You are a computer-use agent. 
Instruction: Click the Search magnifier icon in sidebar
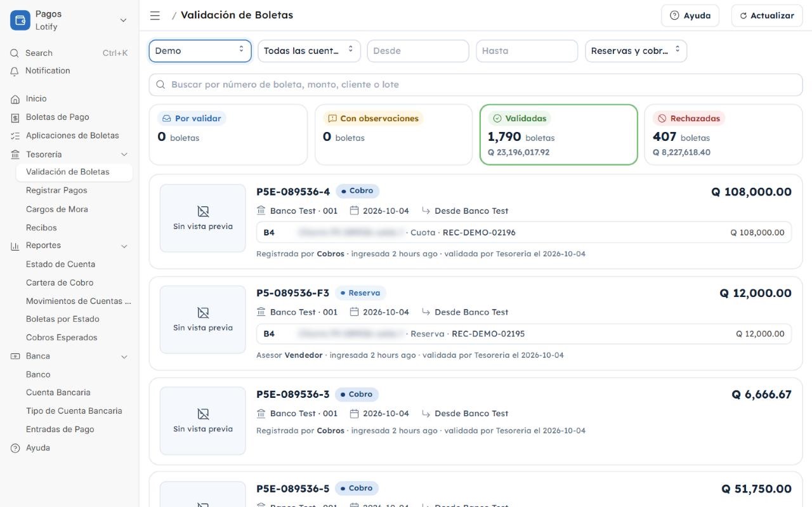[x=15, y=53]
